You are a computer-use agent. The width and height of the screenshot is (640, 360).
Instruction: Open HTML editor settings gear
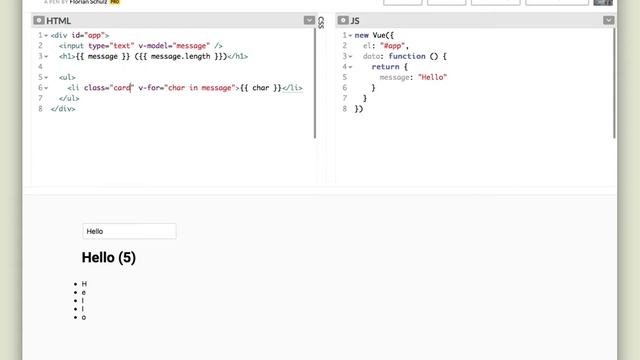pos(39,20)
